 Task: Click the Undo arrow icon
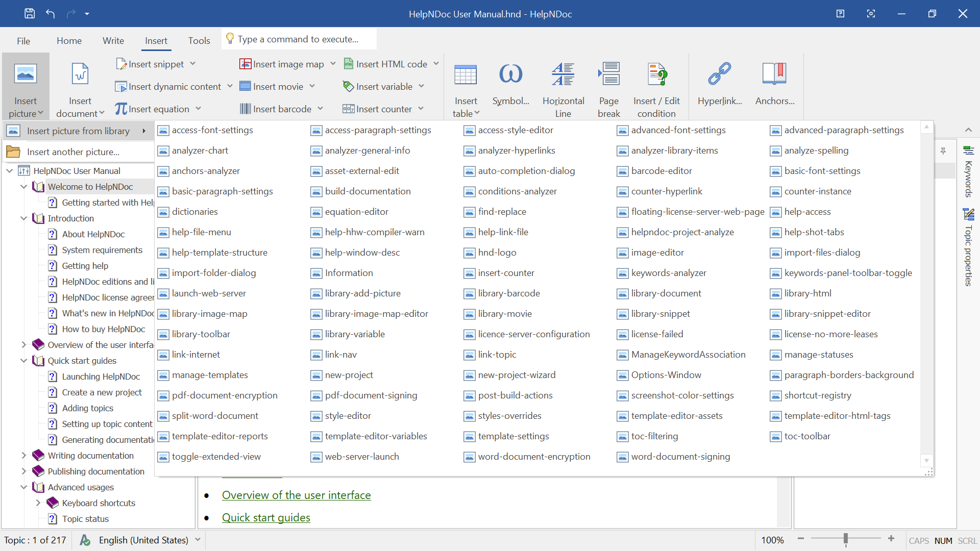[50, 14]
